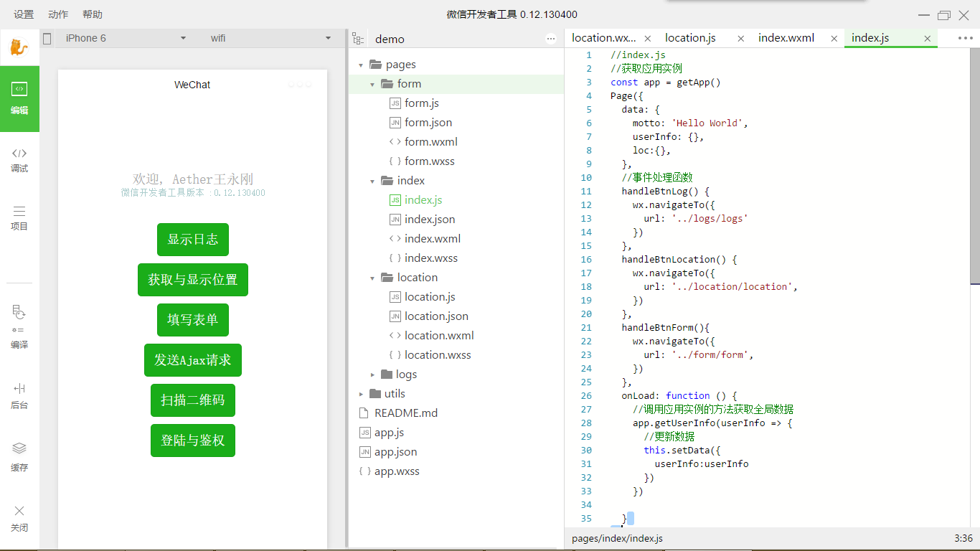Open editor tab overflow three-dot menu
Viewport: 980px width, 551px height.
(965, 39)
